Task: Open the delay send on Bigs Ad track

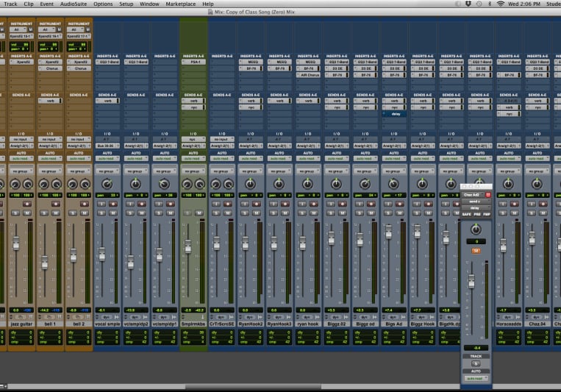Action: click(393, 114)
